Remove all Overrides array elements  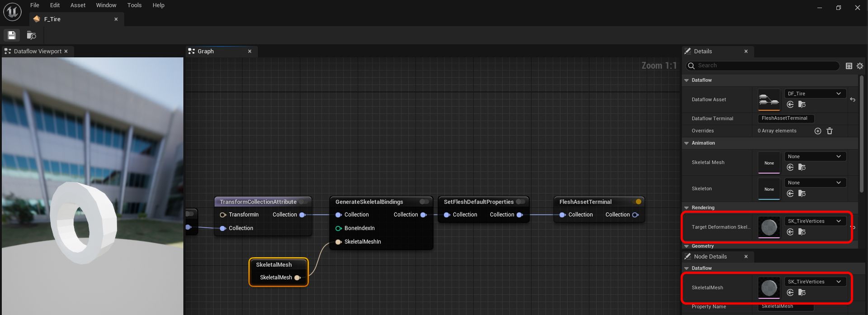tap(830, 131)
